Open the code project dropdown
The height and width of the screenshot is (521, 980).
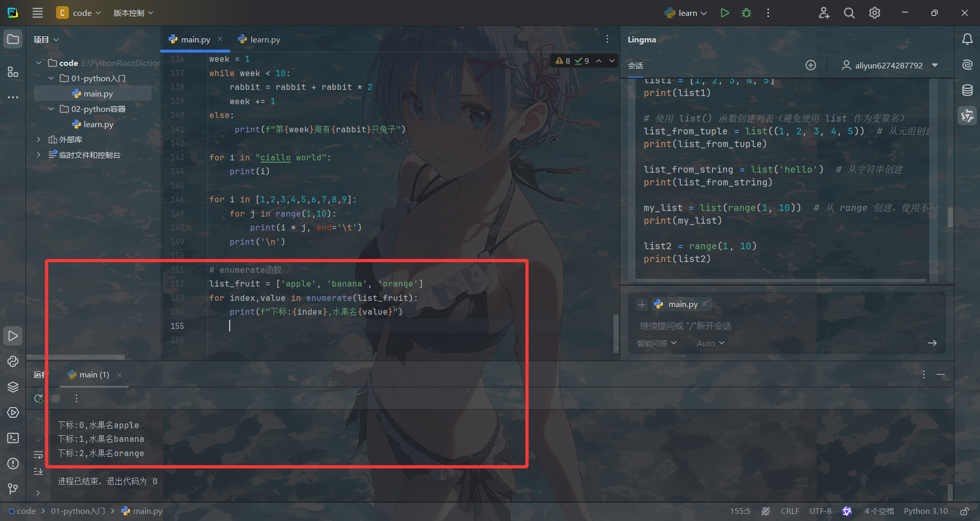coord(79,13)
